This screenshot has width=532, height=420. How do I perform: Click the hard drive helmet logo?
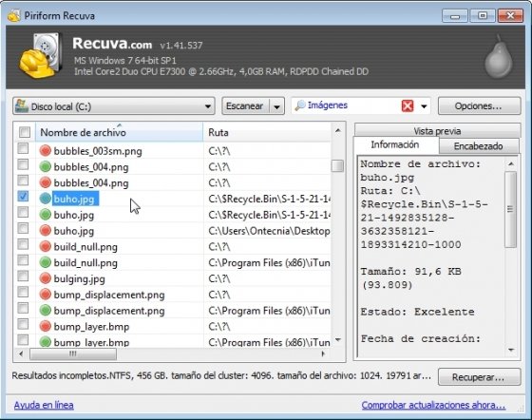click(41, 55)
